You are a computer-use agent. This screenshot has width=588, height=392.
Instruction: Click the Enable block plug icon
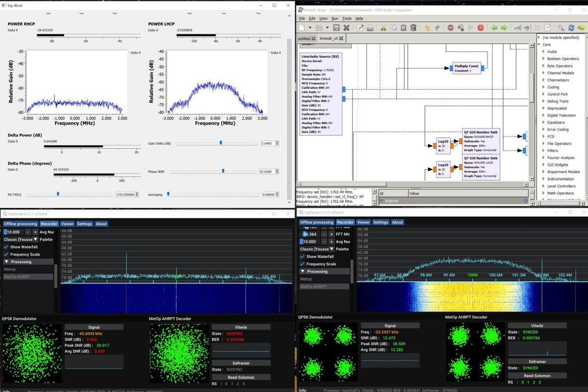pyautogui.click(x=518, y=28)
